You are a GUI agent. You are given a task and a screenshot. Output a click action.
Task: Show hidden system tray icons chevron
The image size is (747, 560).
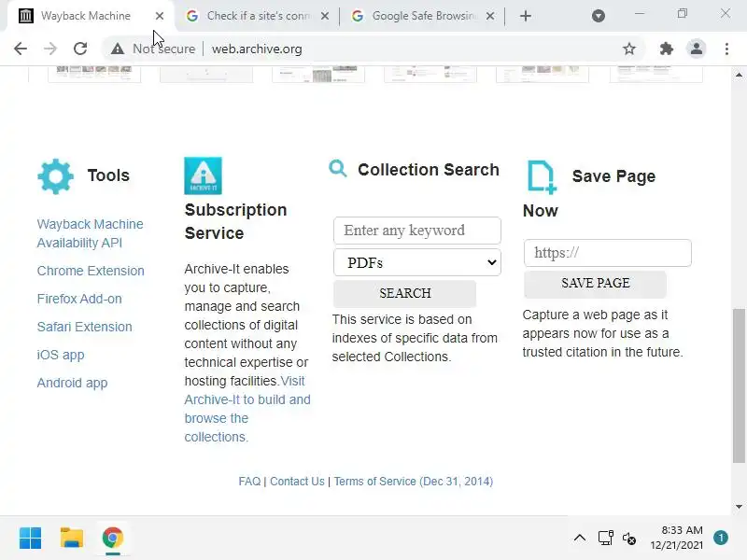coord(579,539)
